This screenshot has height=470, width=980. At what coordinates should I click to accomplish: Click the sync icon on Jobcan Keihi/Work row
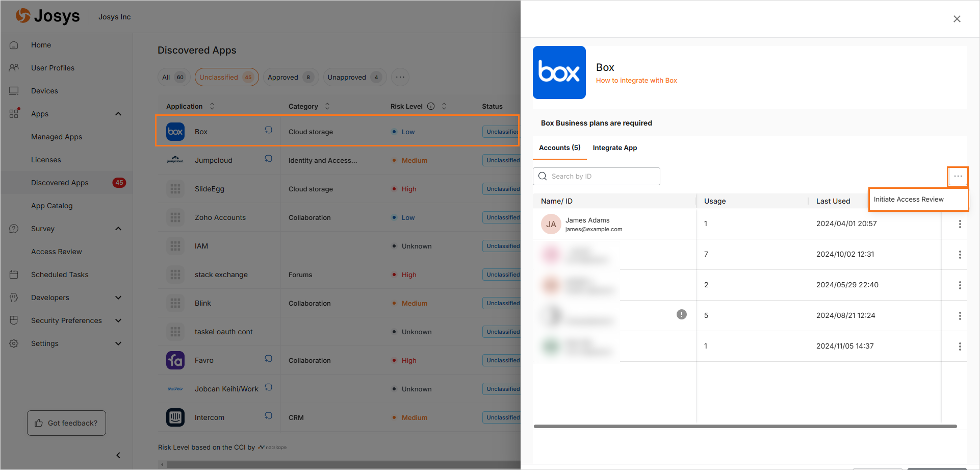point(268,387)
